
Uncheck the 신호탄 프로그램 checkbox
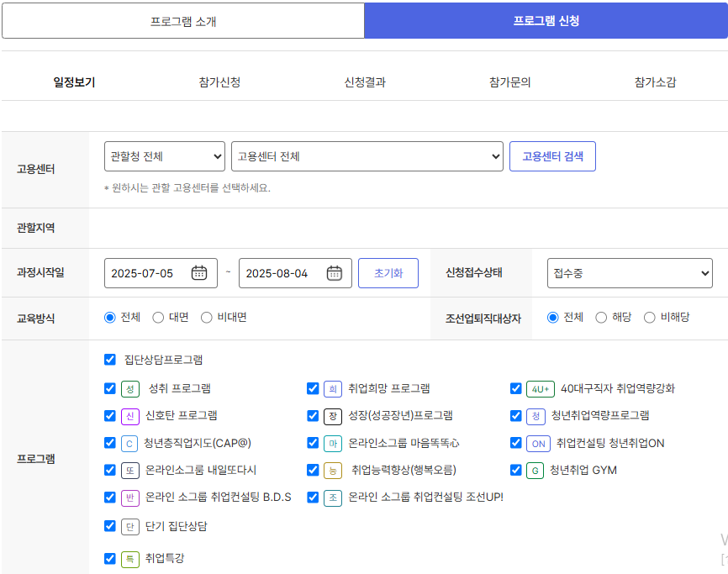(x=110, y=415)
